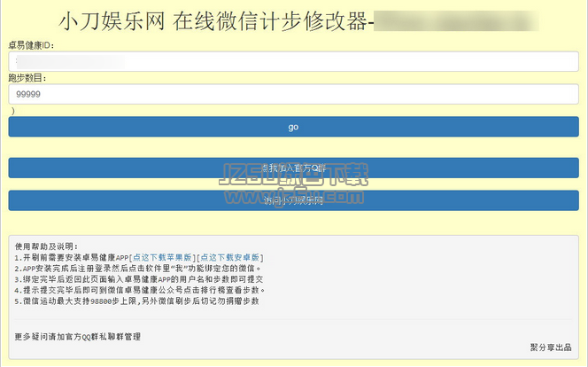
Task: Click the 聚分享出品 credit text
Action: 550,347
